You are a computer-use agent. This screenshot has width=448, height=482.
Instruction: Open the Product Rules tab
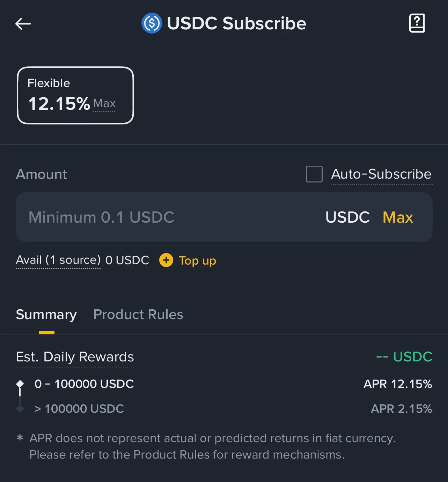tap(138, 315)
